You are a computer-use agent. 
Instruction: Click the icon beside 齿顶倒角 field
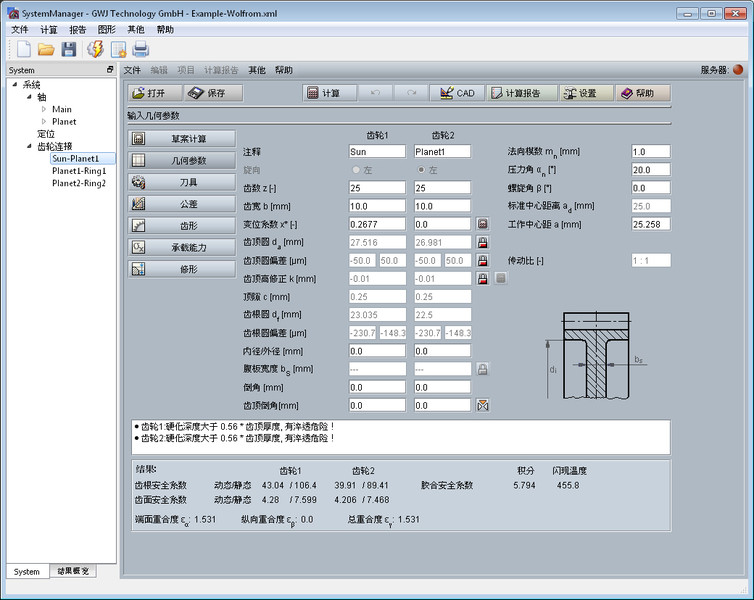coord(483,405)
